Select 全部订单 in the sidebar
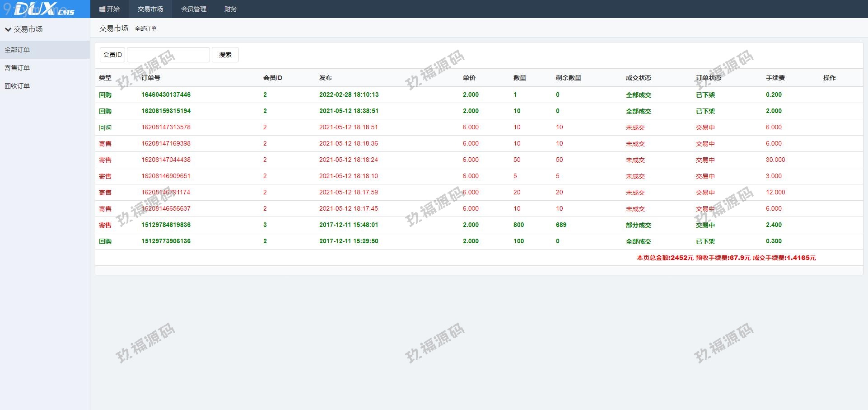The image size is (868, 410). tap(17, 50)
